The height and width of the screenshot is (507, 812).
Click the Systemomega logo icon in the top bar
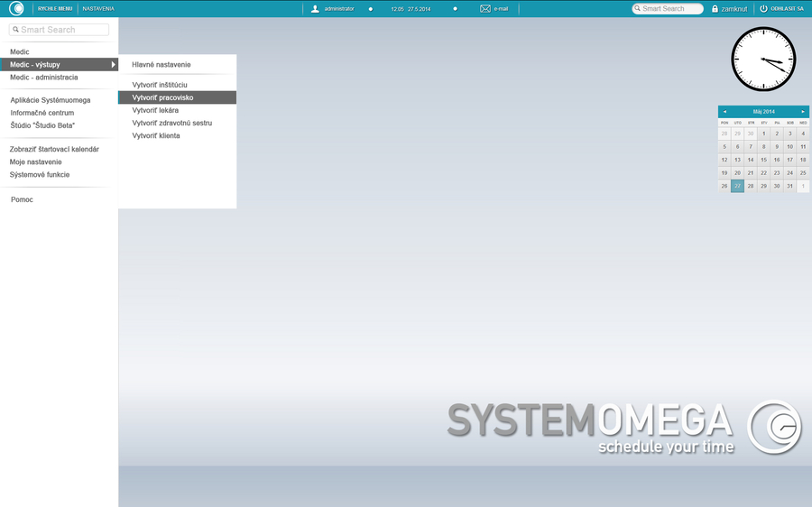tap(15, 8)
